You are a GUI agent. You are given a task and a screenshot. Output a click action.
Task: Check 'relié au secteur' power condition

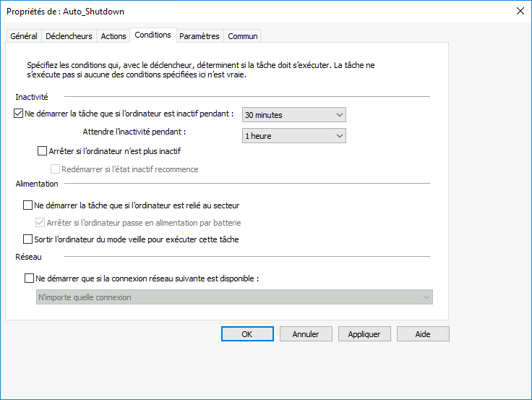[x=27, y=205]
